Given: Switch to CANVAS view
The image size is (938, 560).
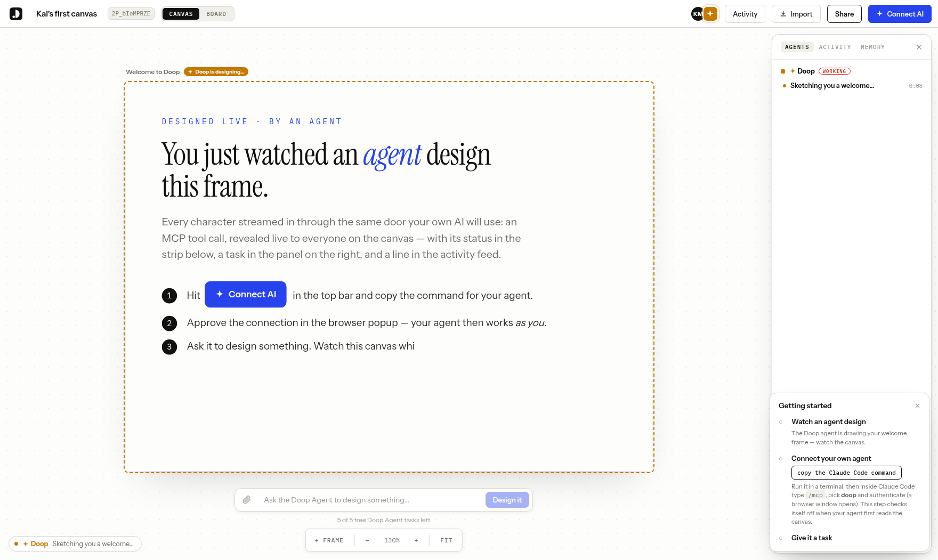Looking at the screenshot, I should (181, 14).
